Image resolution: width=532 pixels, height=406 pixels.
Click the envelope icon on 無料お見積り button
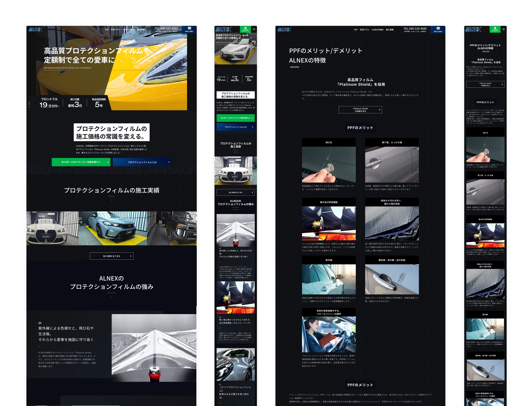pos(190,28)
